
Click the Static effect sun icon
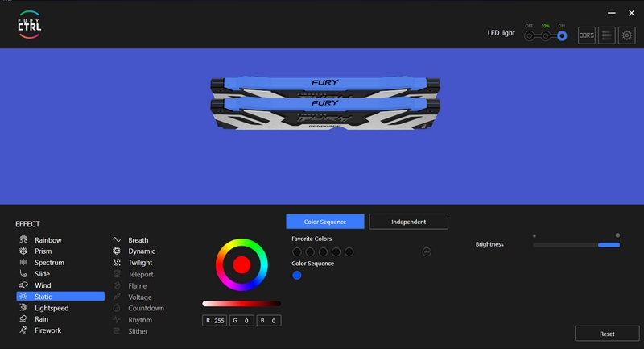coord(23,297)
